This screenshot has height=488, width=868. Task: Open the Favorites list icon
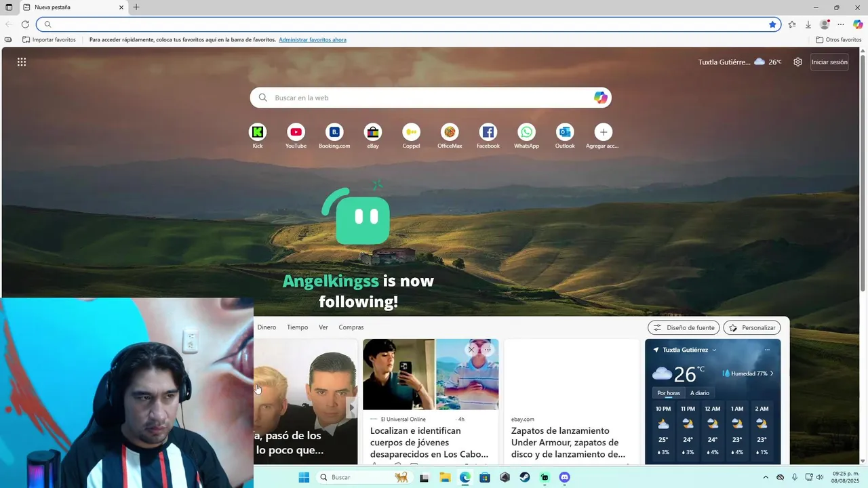[791, 24]
